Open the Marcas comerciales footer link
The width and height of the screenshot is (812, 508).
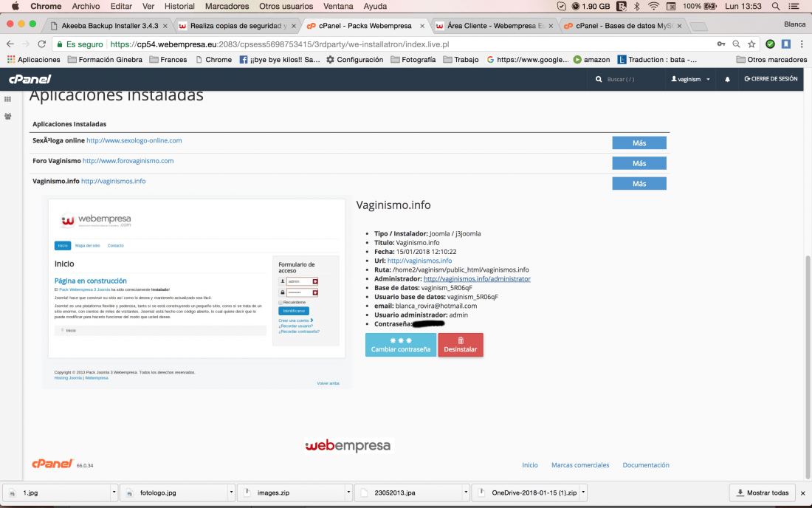point(580,465)
